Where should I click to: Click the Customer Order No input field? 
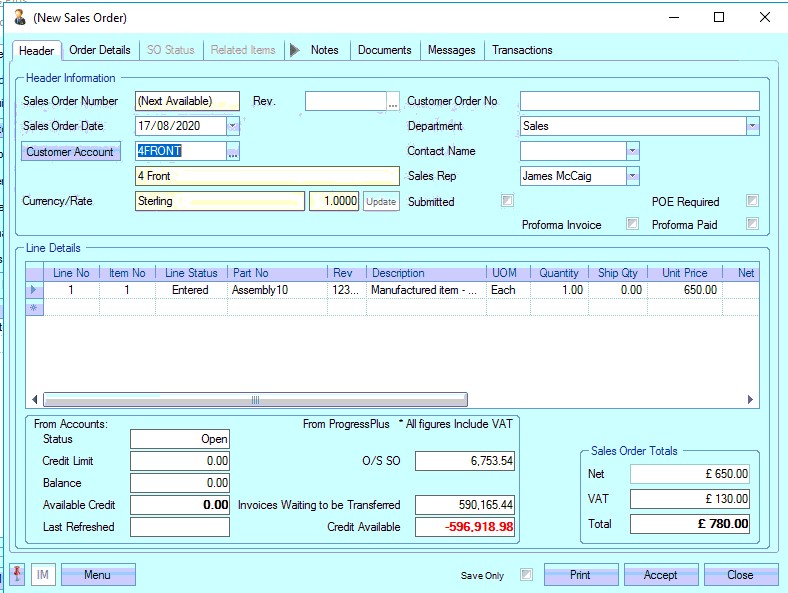tap(639, 101)
